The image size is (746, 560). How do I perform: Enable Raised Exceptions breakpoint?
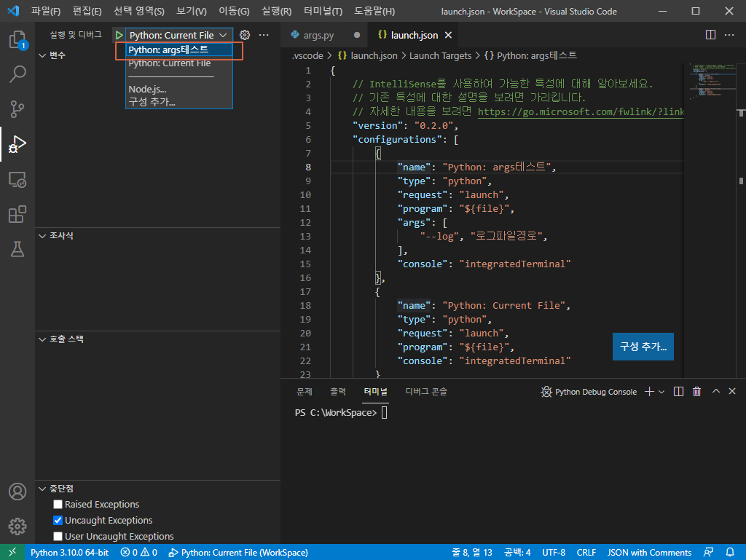[58, 505]
